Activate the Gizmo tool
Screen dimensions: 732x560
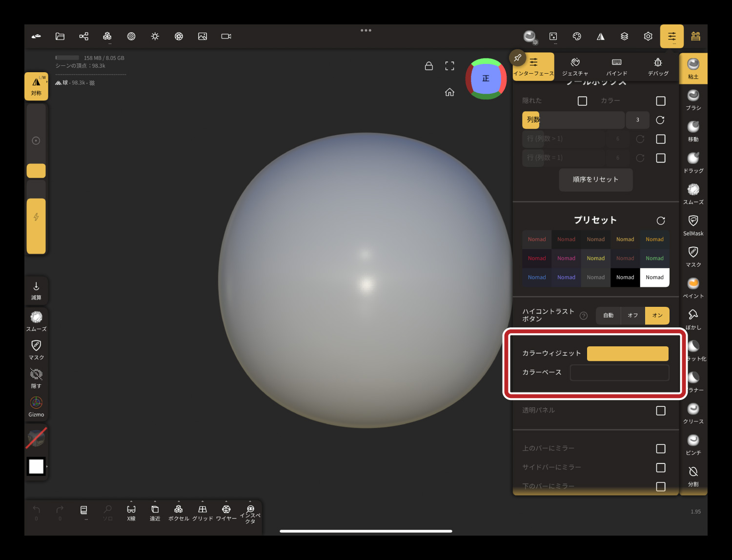(36, 406)
